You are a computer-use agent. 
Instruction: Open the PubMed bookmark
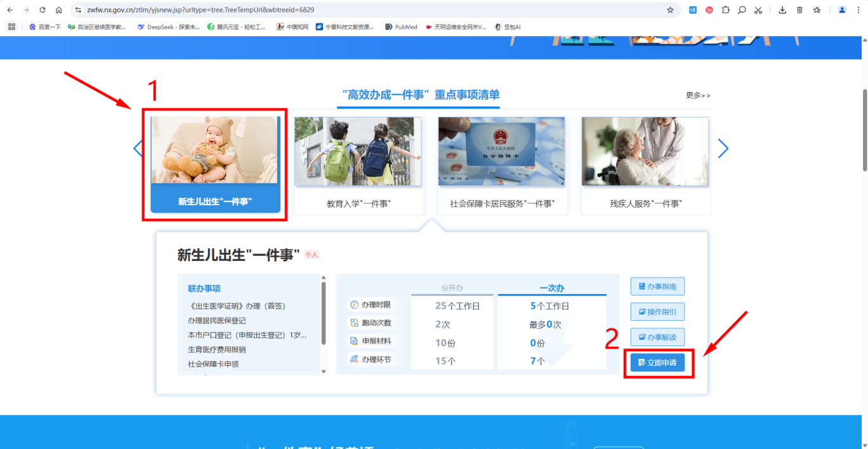coord(401,27)
